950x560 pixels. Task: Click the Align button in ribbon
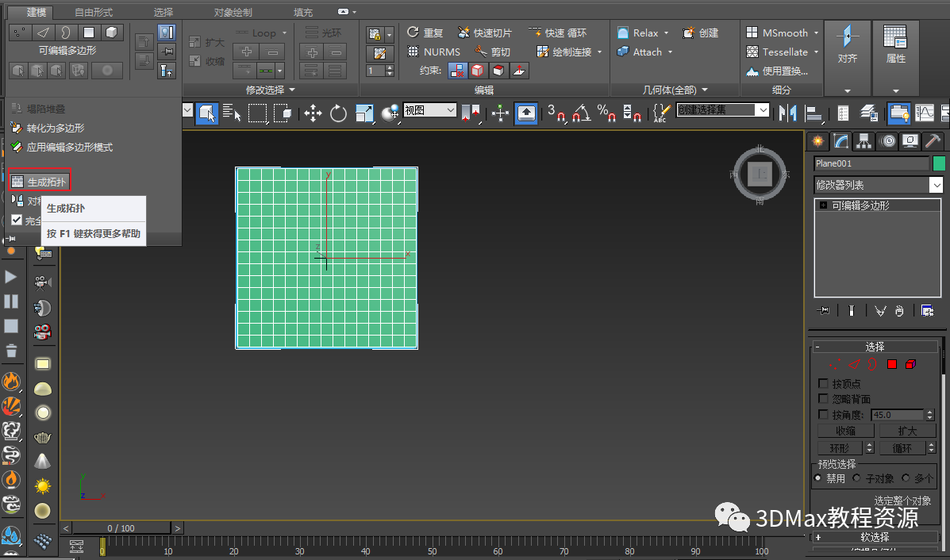(x=847, y=45)
